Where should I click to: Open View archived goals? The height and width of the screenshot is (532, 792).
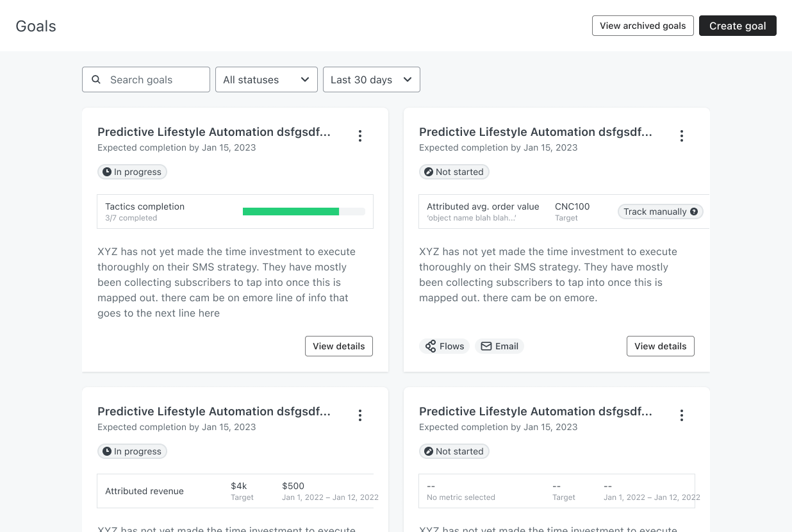[x=643, y=26]
